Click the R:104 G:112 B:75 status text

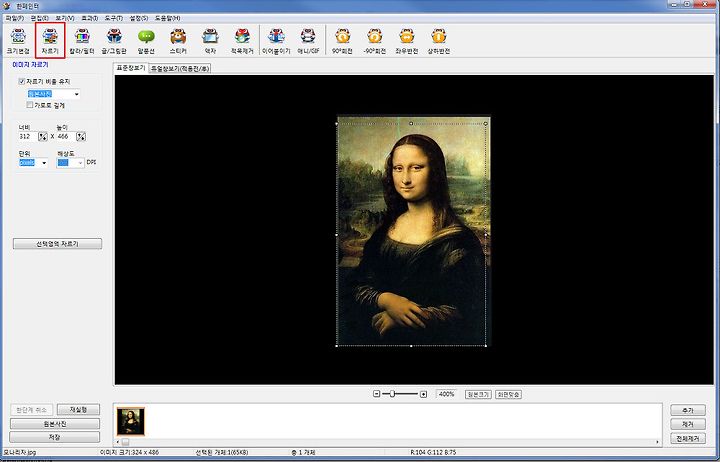pyautogui.click(x=433, y=452)
